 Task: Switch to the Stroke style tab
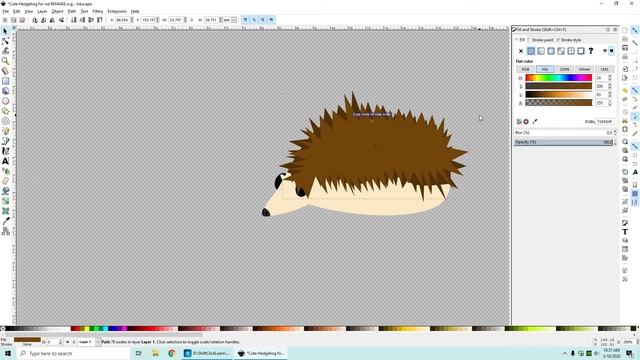[x=569, y=40]
